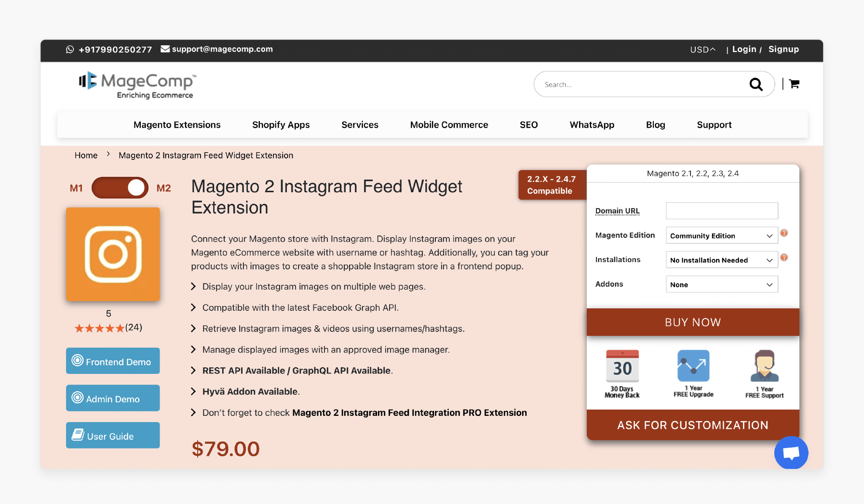Open the Services menu

[360, 125]
